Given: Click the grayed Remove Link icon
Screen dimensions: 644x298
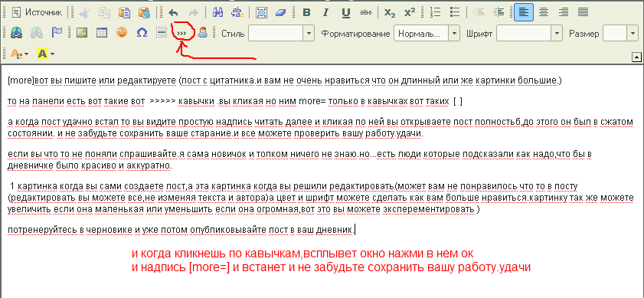Looking at the screenshot, I should 36,33.
